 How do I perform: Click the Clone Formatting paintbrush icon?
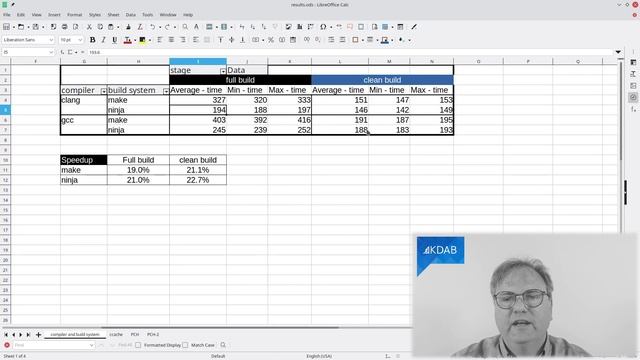[x=129, y=27]
